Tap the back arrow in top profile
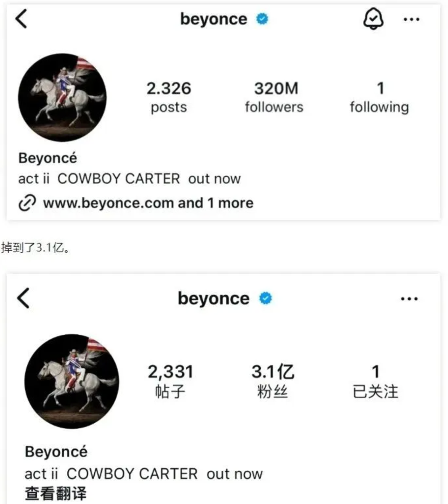Screen dimensions: 448x504 pyautogui.click(x=21, y=19)
